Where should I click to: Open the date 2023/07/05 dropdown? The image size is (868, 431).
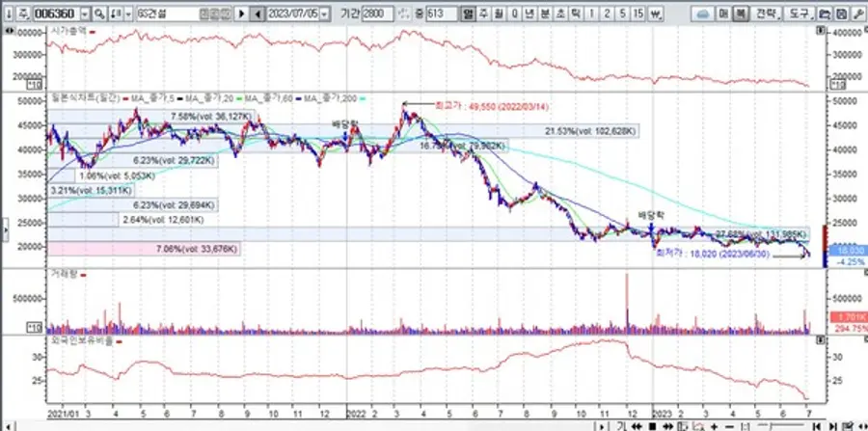pyautogui.click(x=324, y=14)
